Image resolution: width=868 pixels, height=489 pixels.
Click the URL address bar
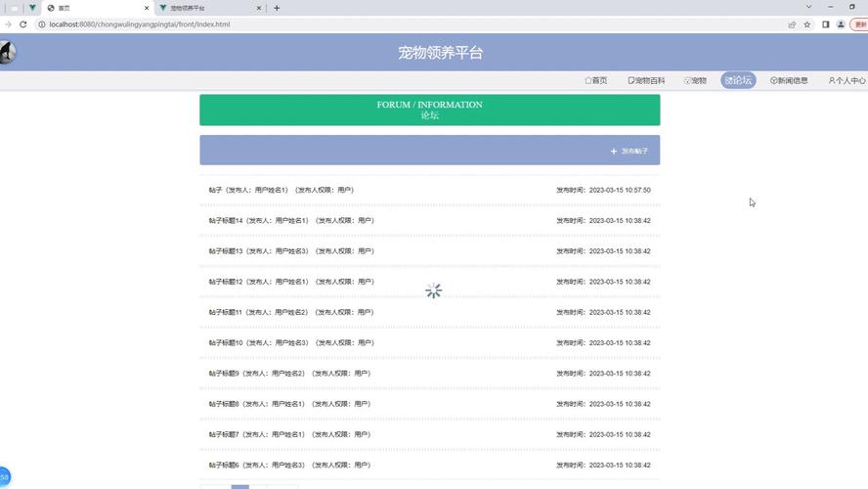click(410, 24)
